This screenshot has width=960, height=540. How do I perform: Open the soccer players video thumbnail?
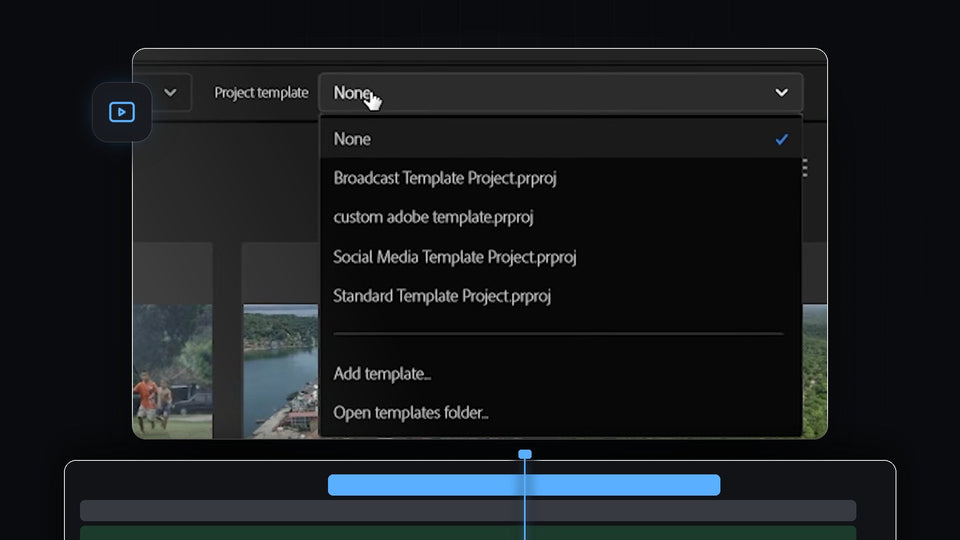173,371
